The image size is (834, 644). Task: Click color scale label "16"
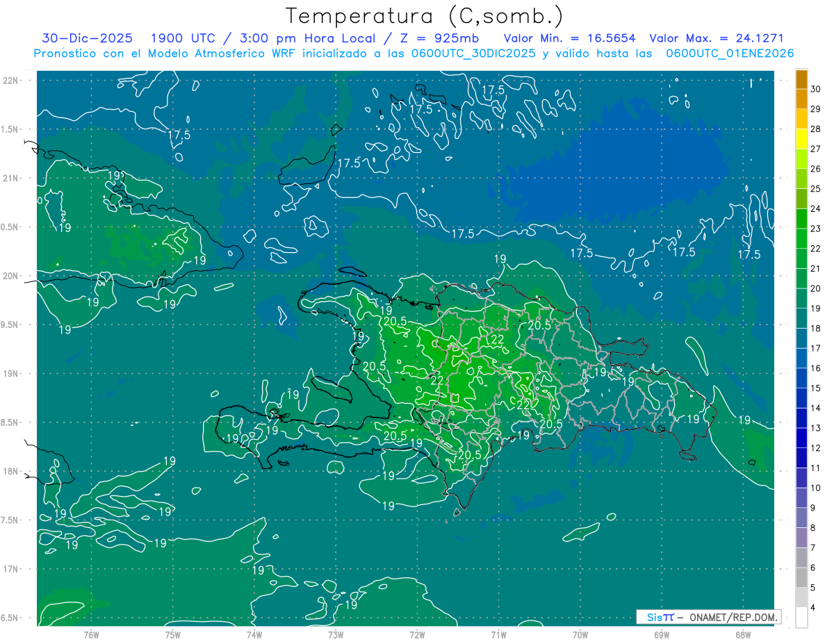point(816,368)
